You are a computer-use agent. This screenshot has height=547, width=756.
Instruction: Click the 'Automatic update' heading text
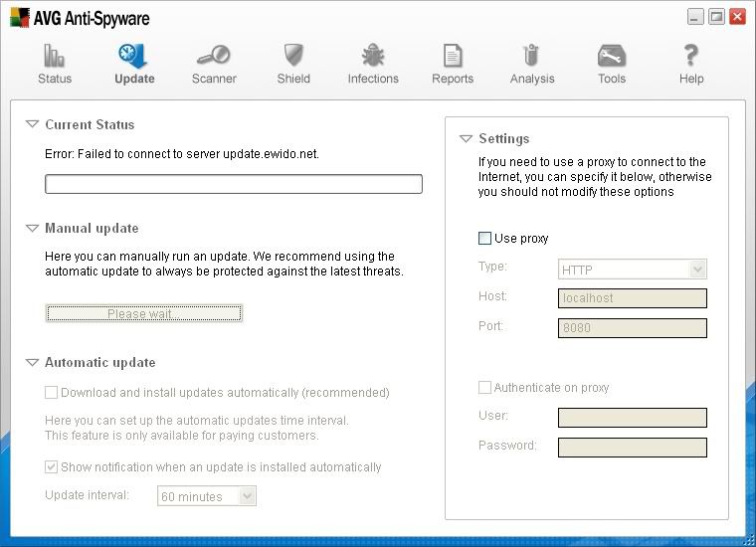tap(100, 362)
